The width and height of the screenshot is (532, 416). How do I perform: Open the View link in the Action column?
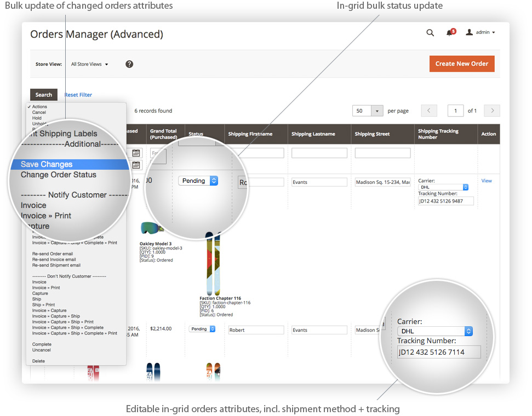[487, 181]
